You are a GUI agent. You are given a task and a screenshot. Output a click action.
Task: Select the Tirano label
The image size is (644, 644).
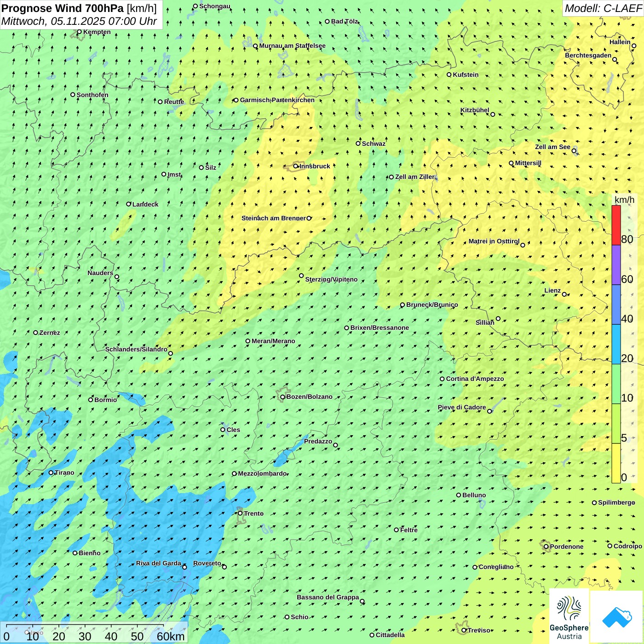[64, 472]
